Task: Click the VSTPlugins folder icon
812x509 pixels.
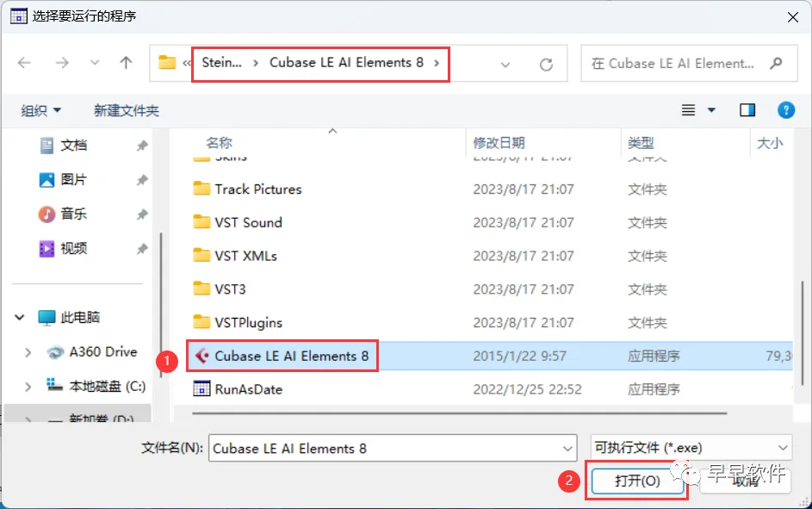Action: click(201, 321)
